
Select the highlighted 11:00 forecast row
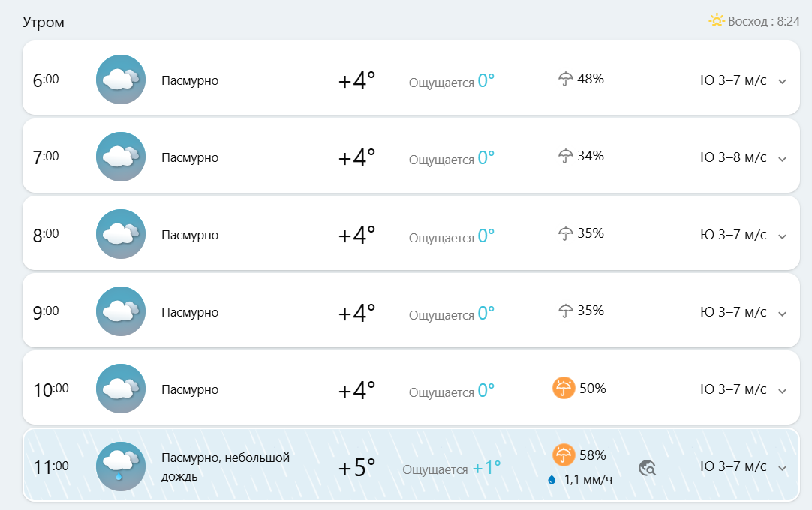[x=411, y=466]
